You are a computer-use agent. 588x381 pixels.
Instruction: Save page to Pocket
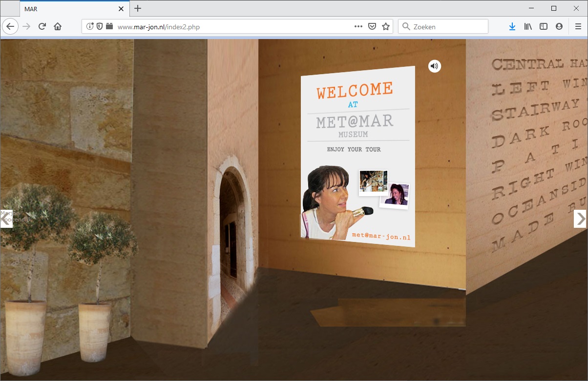point(372,27)
